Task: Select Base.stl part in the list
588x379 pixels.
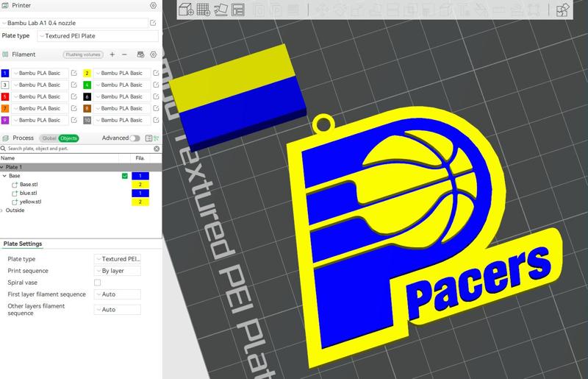Action: coord(29,185)
